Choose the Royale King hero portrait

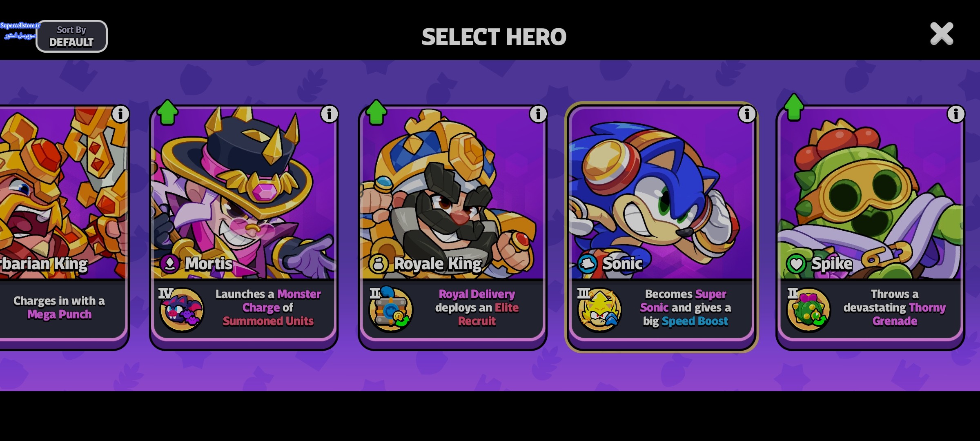pyautogui.click(x=452, y=192)
